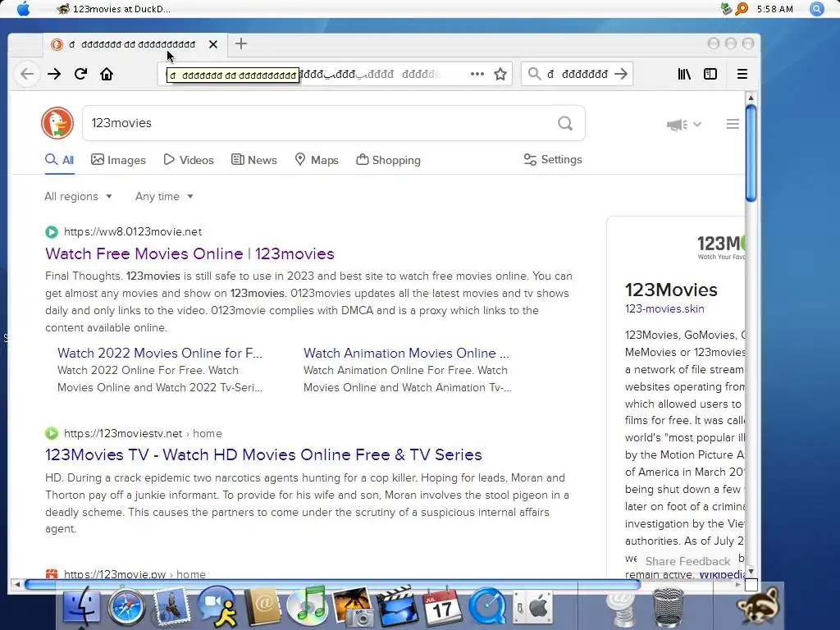The width and height of the screenshot is (840, 630).
Task: Launch iMovie from the dock
Action: [x=397, y=607]
